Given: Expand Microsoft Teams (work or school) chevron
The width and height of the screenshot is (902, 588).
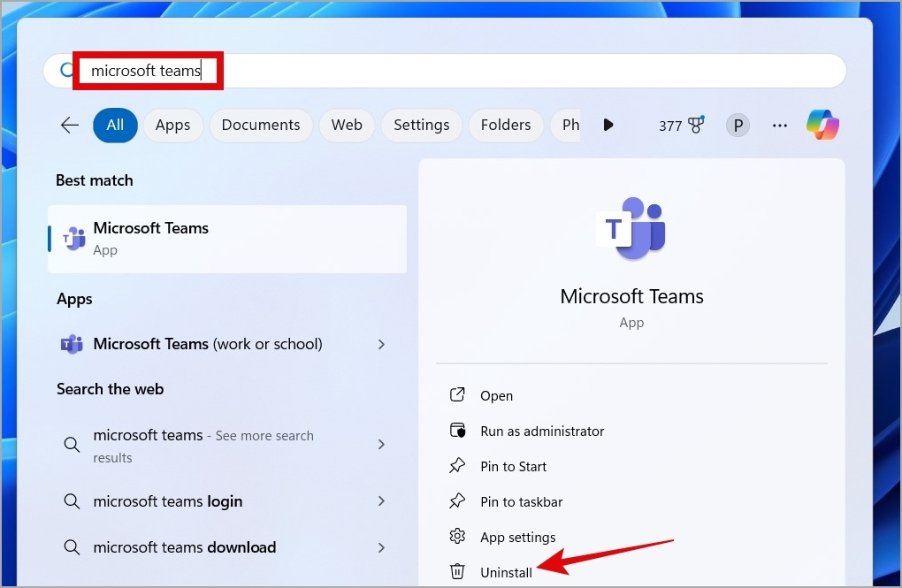Looking at the screenshot, I should pyautogui.click(x=381, y=344).
